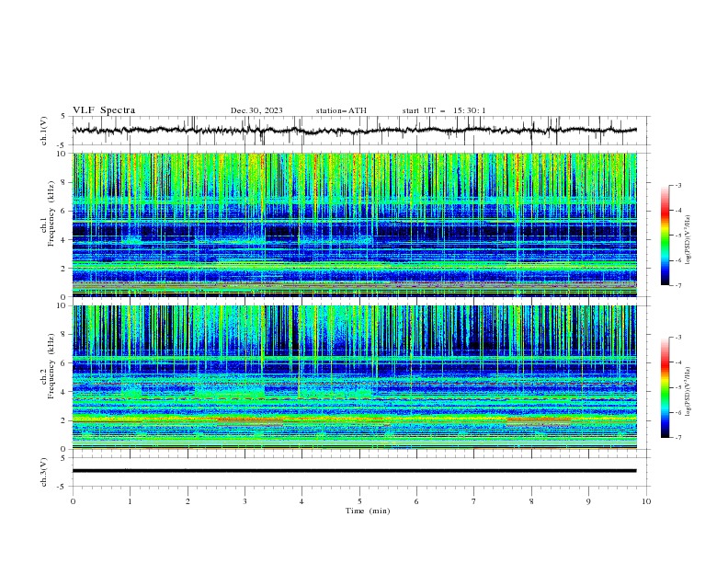This screenshot has height=563, width=728.
Task: Click the 10 kHz tick on ch.2 frequency axis
Action: [63, 305]
